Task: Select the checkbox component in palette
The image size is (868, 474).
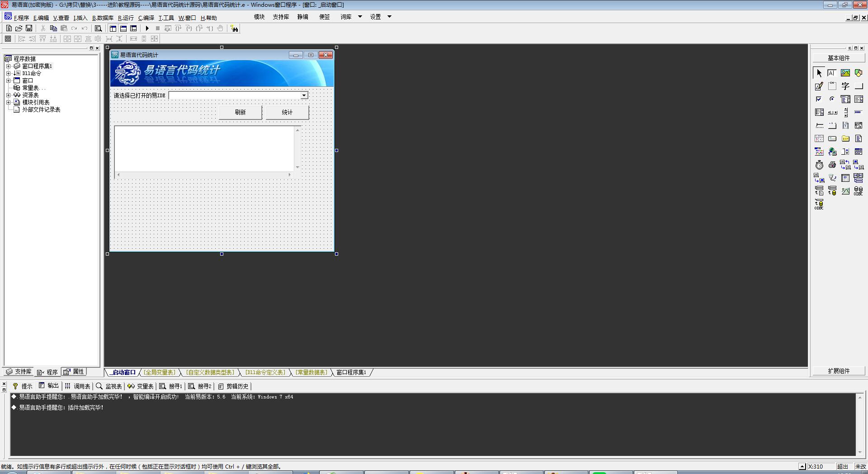Action: (819, 99)
